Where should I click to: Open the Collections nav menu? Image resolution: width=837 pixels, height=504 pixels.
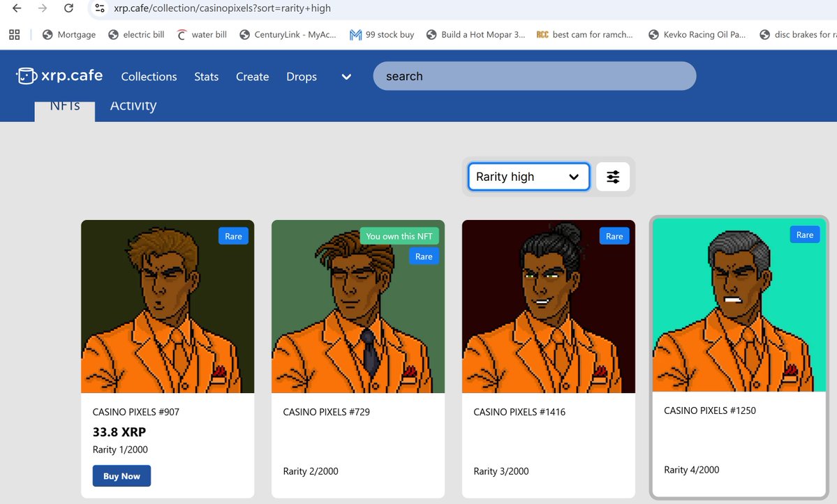click(149, 76)
